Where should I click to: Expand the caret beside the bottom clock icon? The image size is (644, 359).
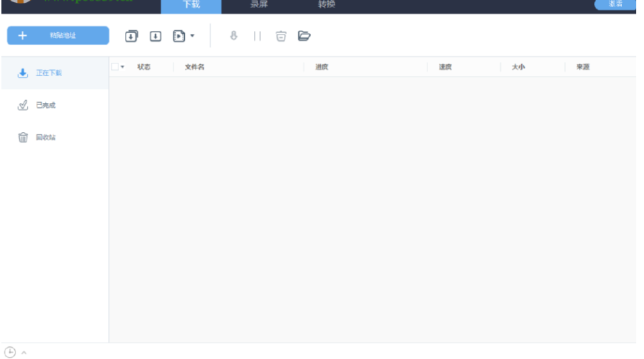(x=24, y=352)
